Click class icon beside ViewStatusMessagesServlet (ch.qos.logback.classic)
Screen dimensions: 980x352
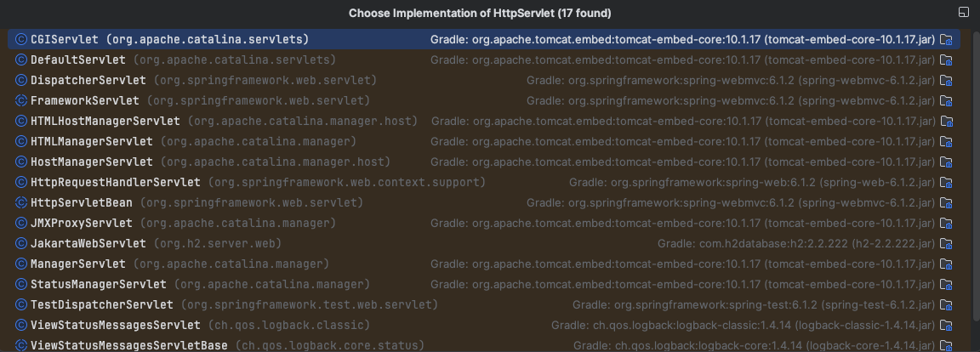(20, 325)
